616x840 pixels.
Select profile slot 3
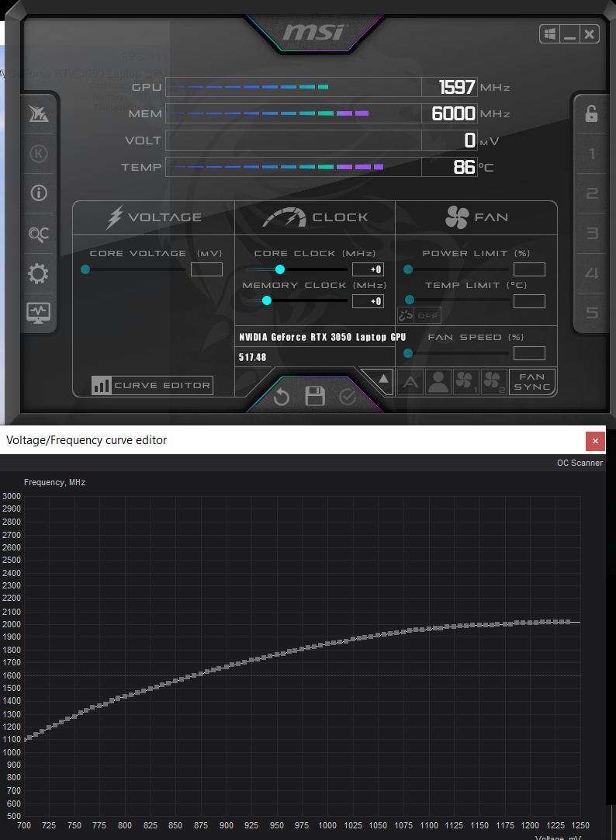(592, 234)
